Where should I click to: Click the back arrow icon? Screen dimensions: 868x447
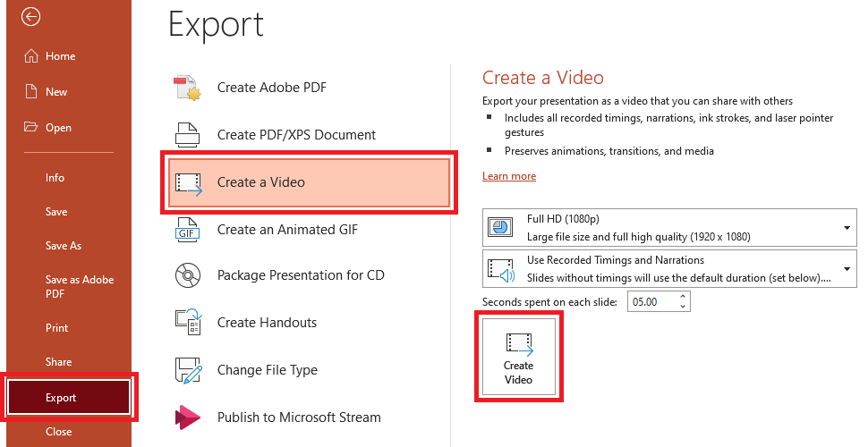30,17
